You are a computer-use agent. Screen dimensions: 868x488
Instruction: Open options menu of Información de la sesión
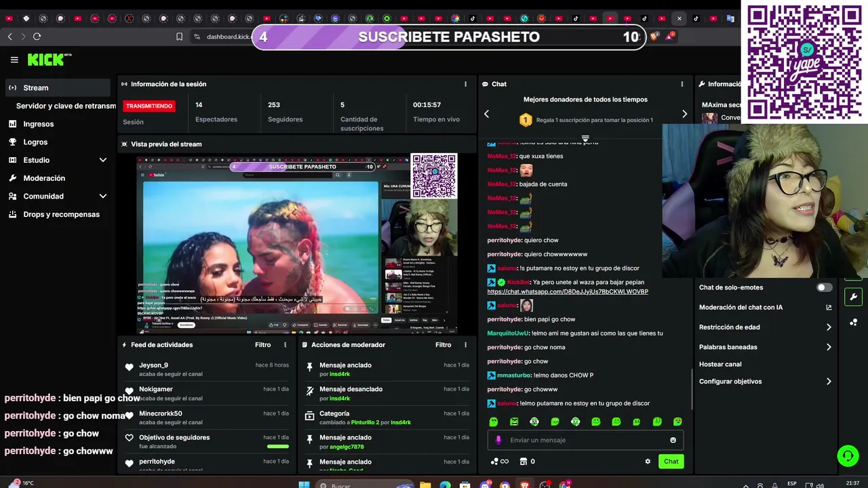tap(465, 84)
